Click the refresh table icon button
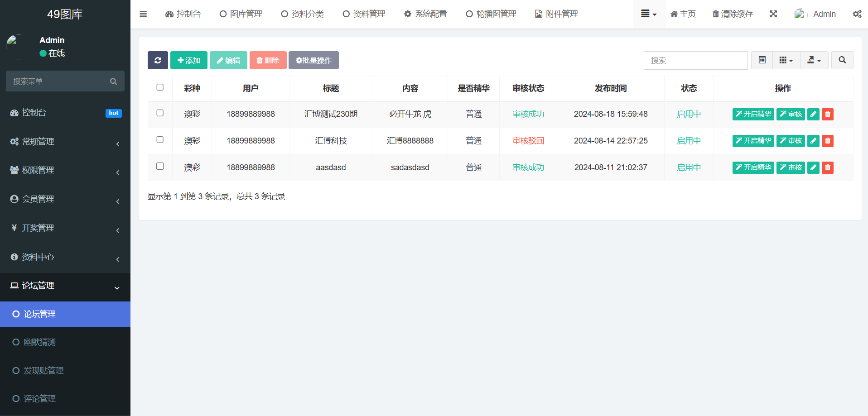 click(x=158, y=60)
